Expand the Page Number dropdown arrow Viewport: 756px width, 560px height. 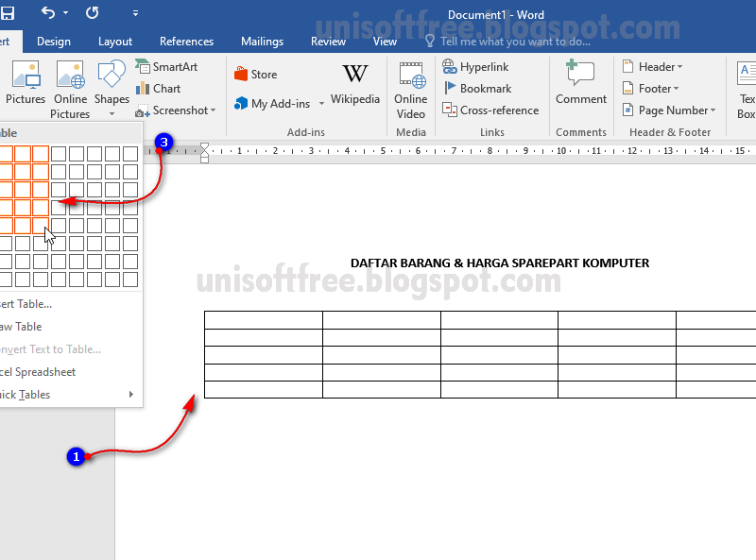(713, 110)
